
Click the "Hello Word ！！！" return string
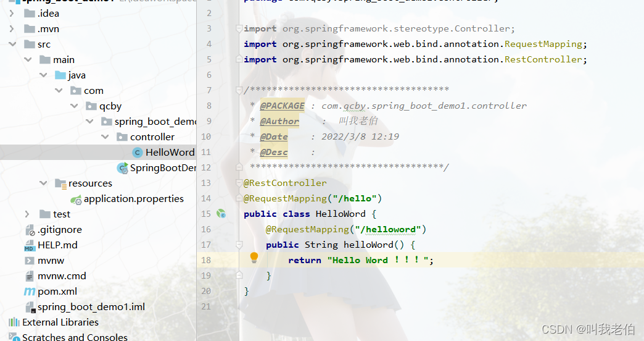pyautogui.click(x=378, y=260)
